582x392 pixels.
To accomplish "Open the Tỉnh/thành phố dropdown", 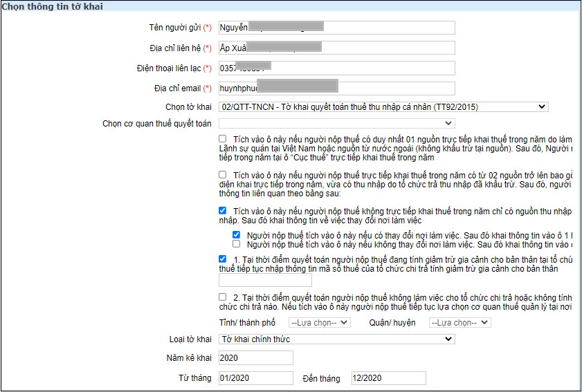I will tap(320, 323).
